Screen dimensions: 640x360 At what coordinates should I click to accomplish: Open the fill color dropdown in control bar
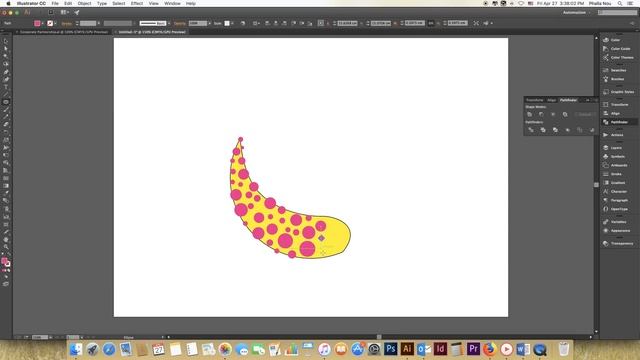[42, 23]
